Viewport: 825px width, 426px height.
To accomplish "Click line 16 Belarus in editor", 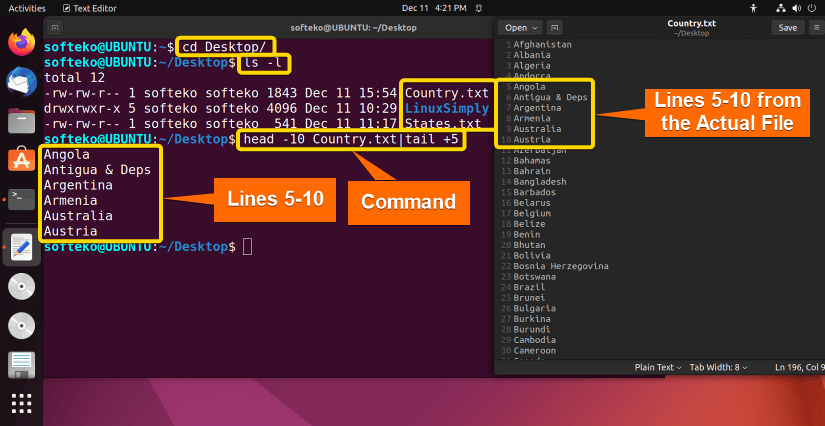I will pos(532,202).
